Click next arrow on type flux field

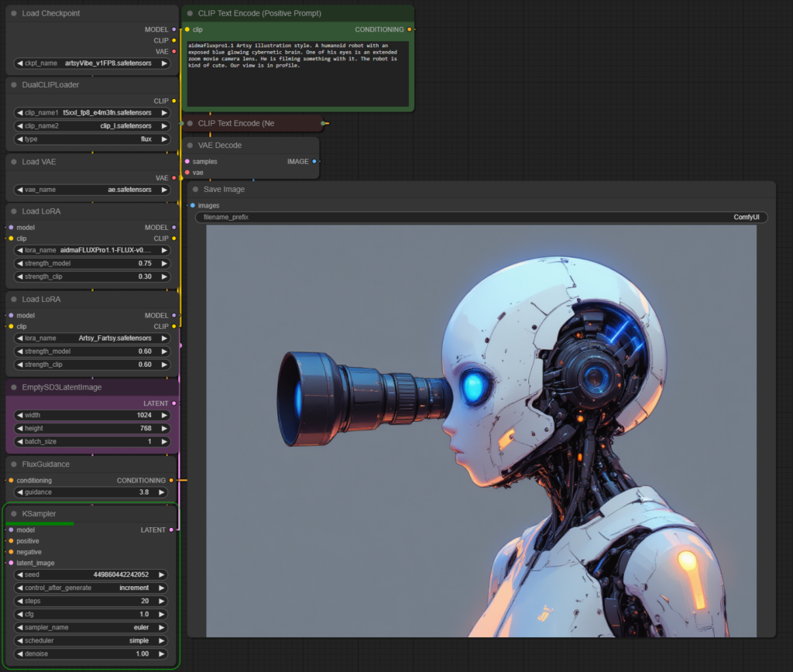point(164,139)
